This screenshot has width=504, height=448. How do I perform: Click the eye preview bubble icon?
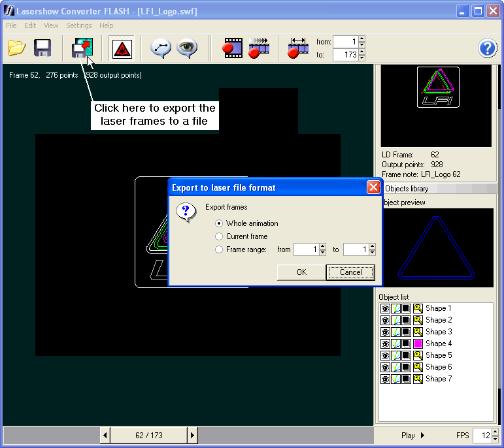(x=187, y=48)
